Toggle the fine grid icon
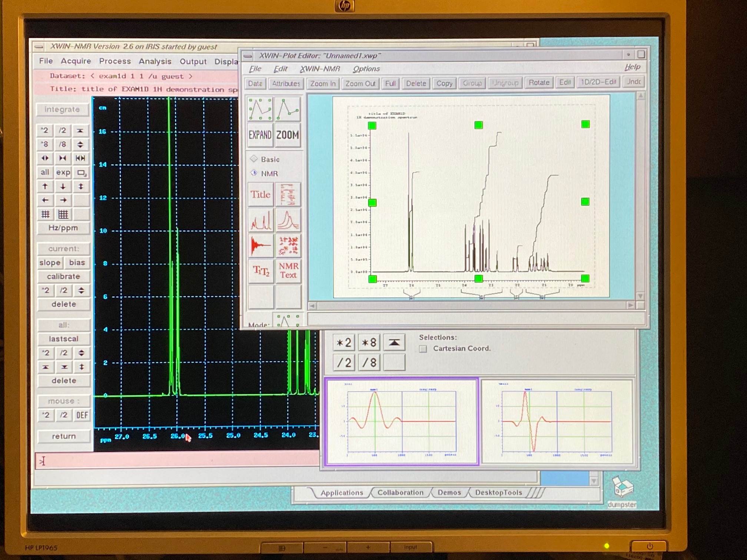Screen dimensions: 747x560 click(x=63, y=214)
